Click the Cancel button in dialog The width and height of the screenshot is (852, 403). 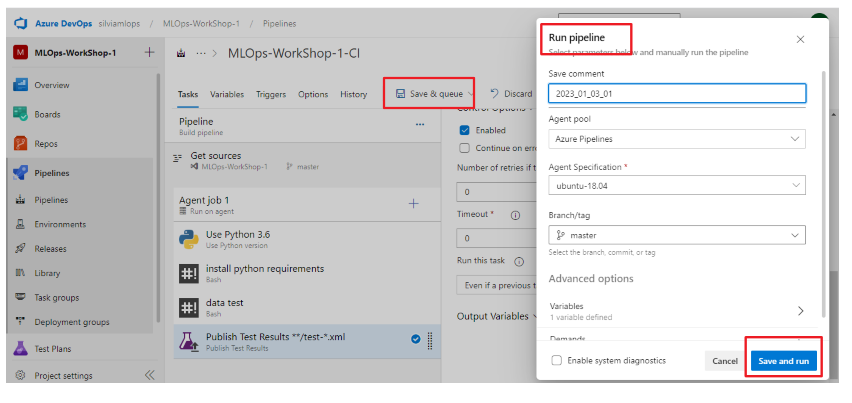click(725, 361)
